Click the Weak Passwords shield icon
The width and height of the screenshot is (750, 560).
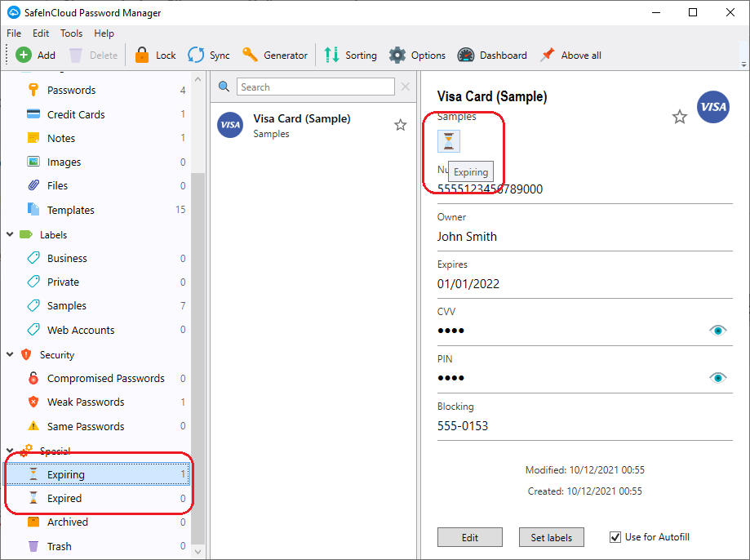[33, 402]
